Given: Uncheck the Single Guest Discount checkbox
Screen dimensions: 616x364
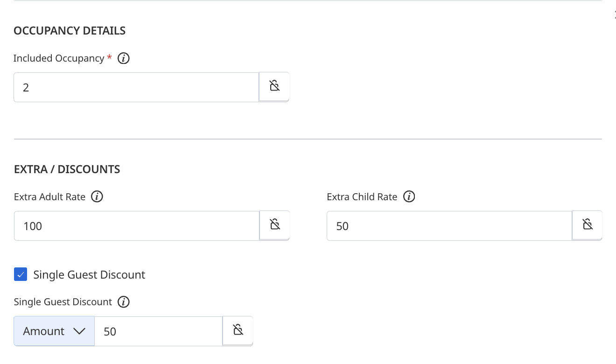Looking at the screenshot, I should (x=21, y=274).
